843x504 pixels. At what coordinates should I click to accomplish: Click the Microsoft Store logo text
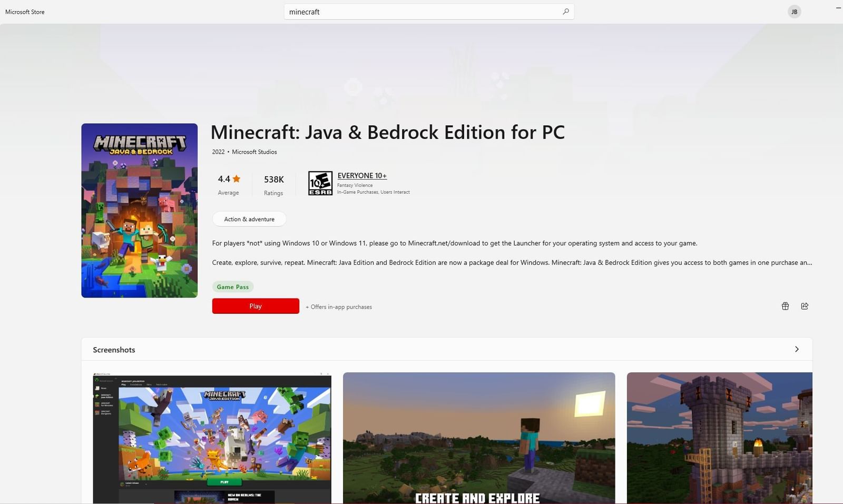(x=24, y=11)
